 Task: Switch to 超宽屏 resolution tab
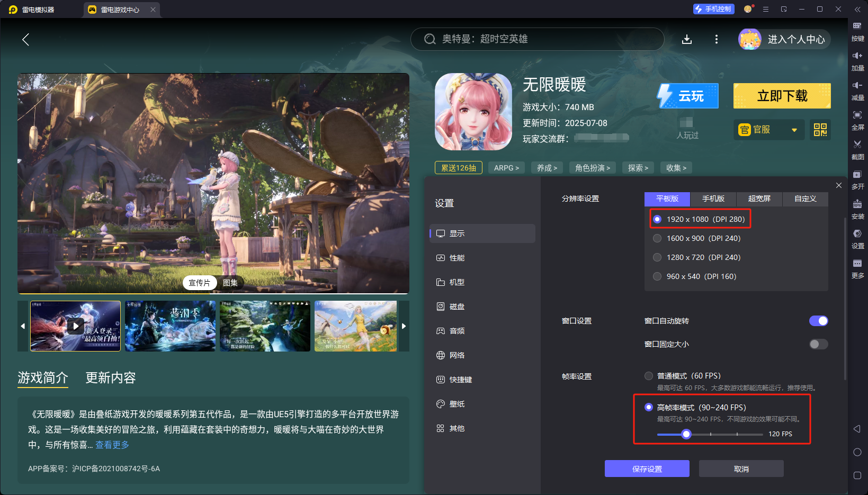click(759, 199)
